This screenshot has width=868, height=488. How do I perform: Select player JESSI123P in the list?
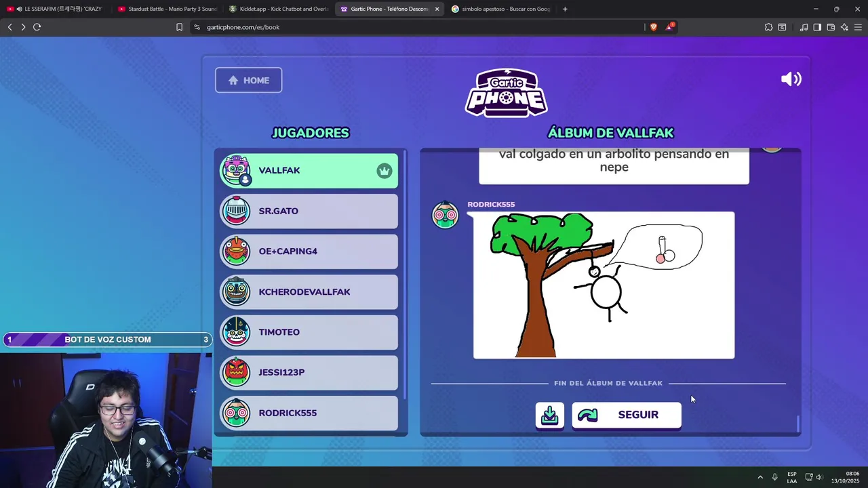[x=309, y=372]
